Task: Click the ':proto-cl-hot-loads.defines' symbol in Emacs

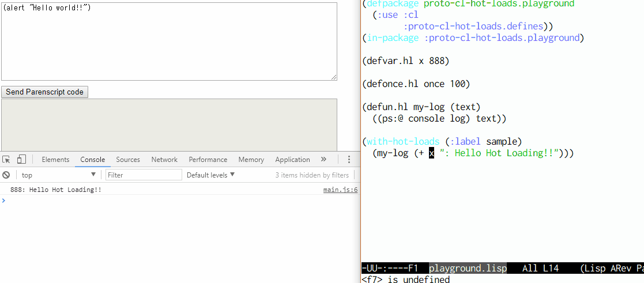Action: point(473,27)
